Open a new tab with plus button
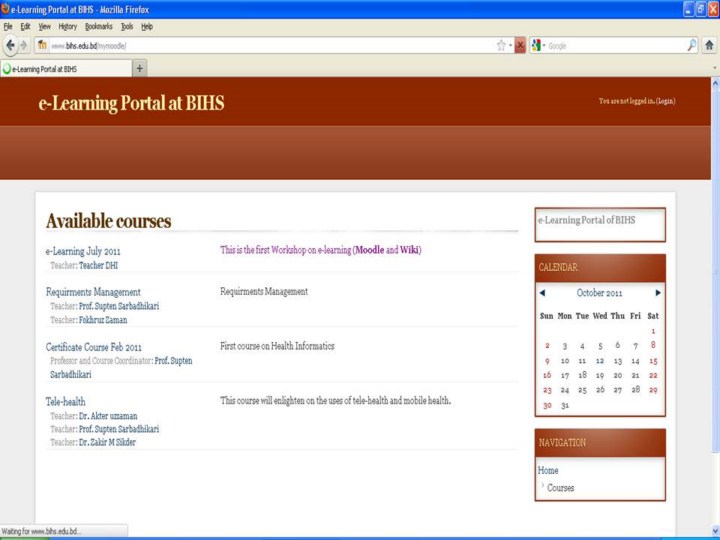The width and height of the screenshot is (720, 540). pyautogui.click(x=140, y=68)
